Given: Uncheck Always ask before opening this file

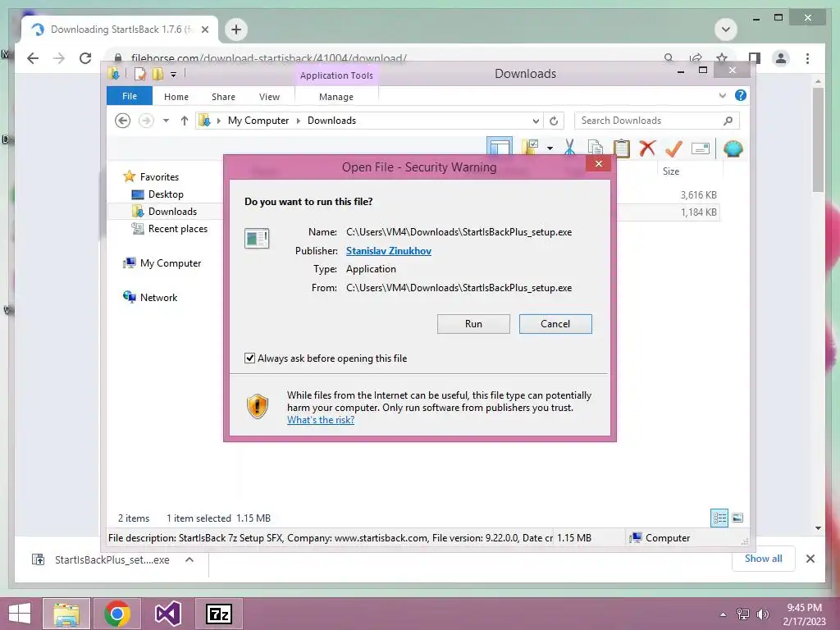Looking at the screenshot, I should pos(249,358).
